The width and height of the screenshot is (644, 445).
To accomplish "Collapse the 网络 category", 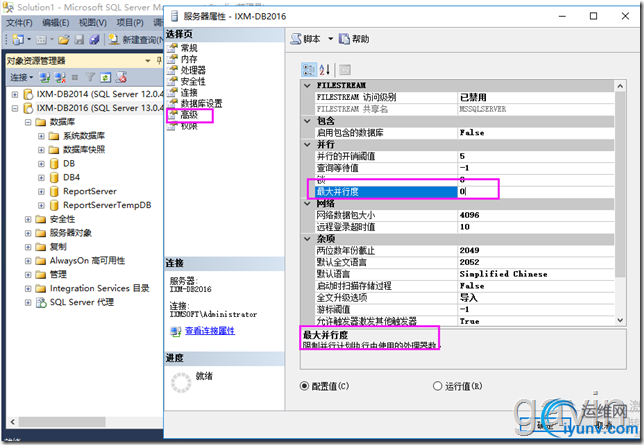I will click(x=307, y=203).
